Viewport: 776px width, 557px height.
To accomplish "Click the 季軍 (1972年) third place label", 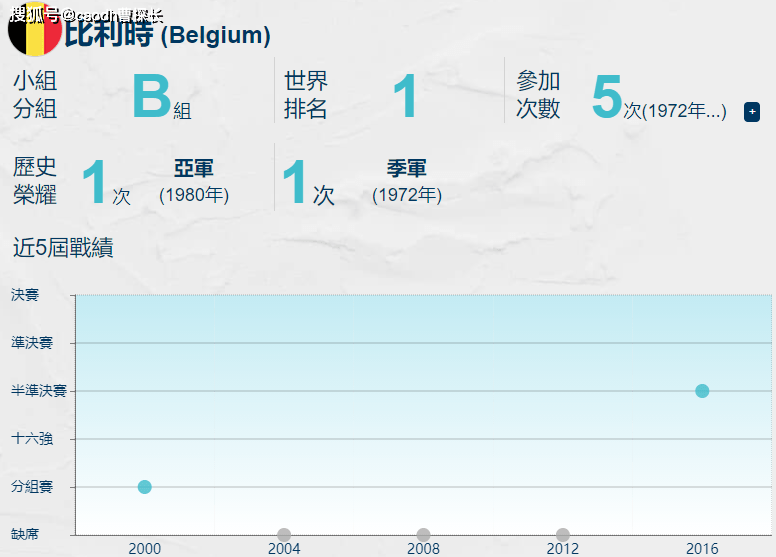I will [407, 182].
